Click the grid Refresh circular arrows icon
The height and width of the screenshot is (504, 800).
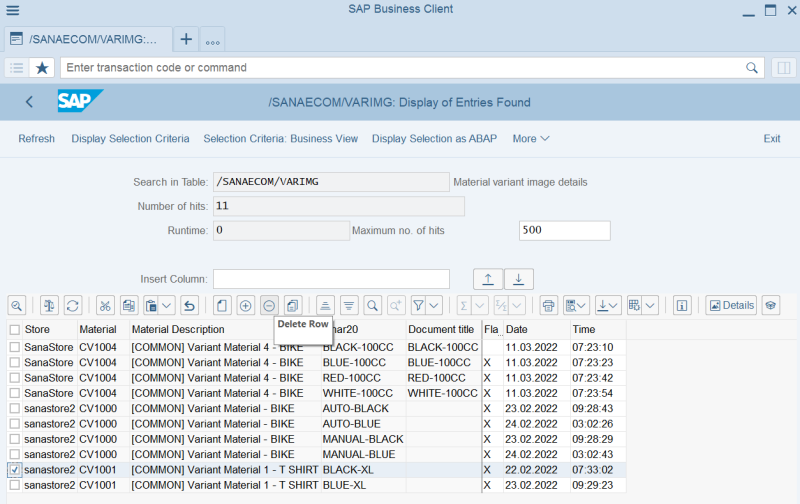72,306
